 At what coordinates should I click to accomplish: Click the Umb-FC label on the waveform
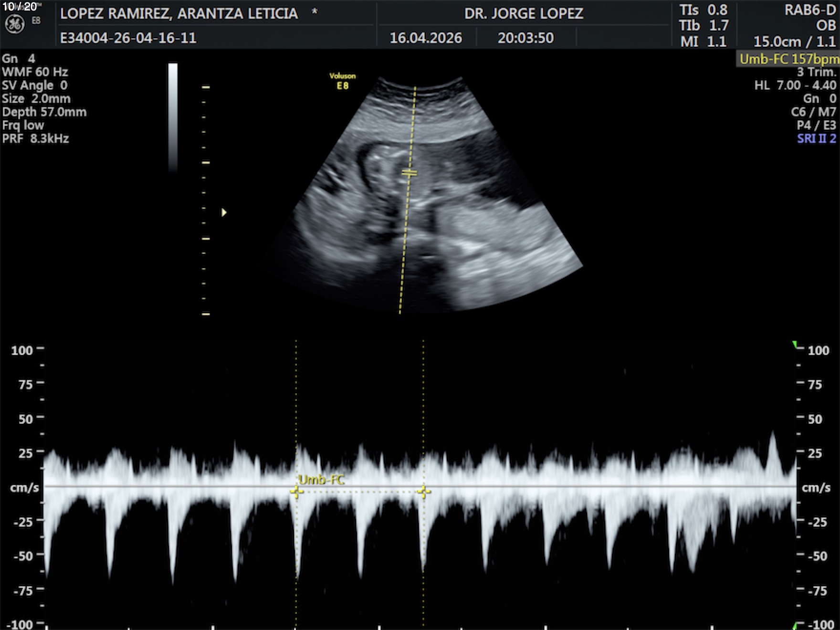click(x=321, y=480)
